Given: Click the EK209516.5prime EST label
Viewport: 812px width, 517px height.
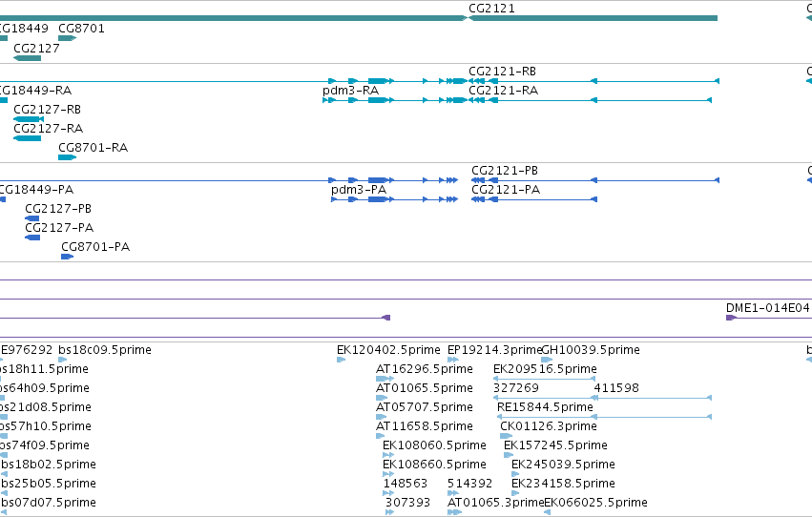Looking at the screenshot, I should coord(545,369).
